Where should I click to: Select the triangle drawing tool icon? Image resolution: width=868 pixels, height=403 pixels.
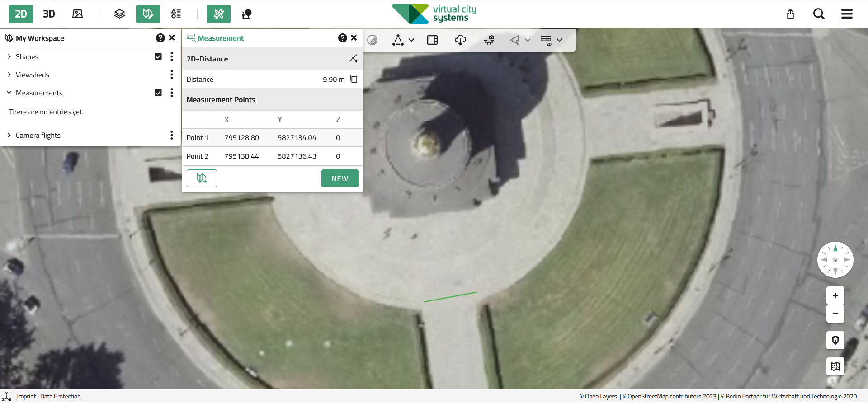pos(398,40)
